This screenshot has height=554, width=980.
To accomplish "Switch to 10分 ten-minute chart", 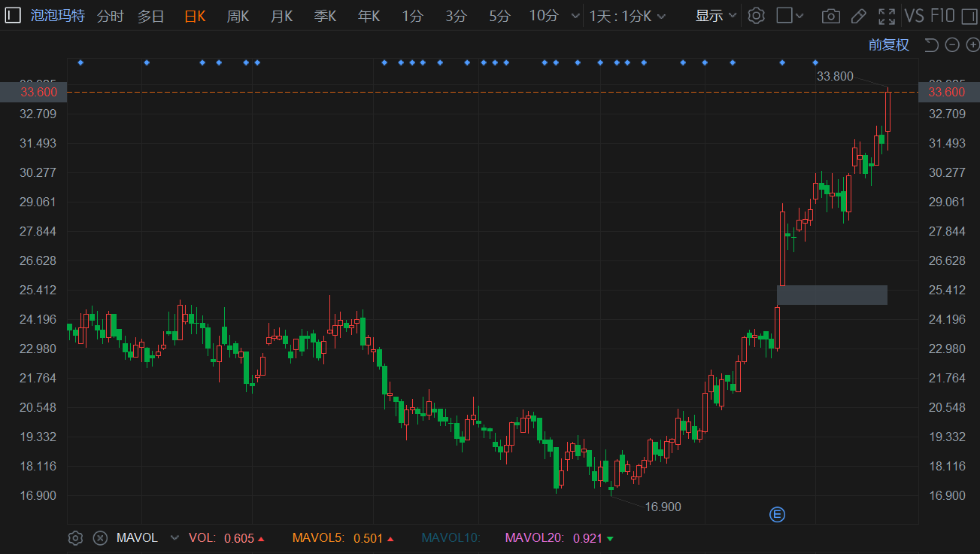I will coord(544,16).
